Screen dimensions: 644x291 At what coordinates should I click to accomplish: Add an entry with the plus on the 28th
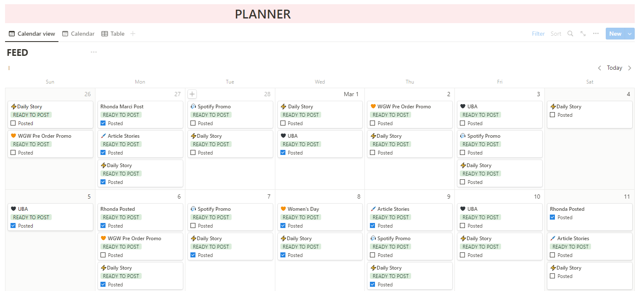(x=192, y=94)
